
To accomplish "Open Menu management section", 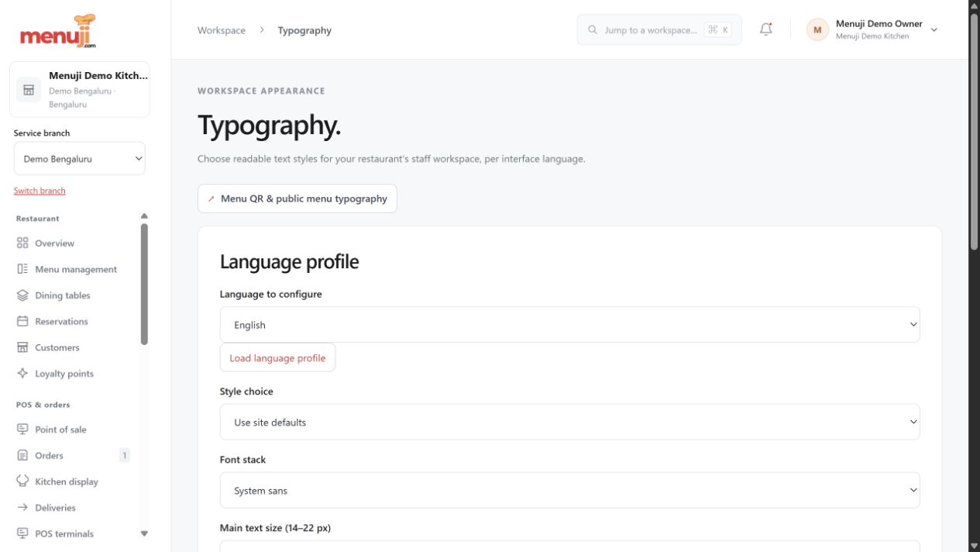I will [74, 269].
